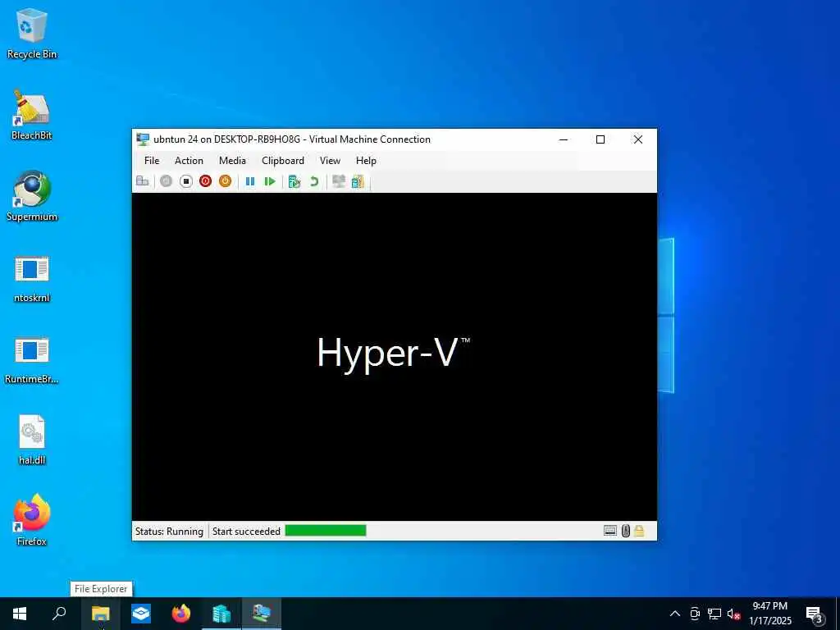
Task: Click the greyed-out Start VM toolbar icon
Action: tap(166, 181)
